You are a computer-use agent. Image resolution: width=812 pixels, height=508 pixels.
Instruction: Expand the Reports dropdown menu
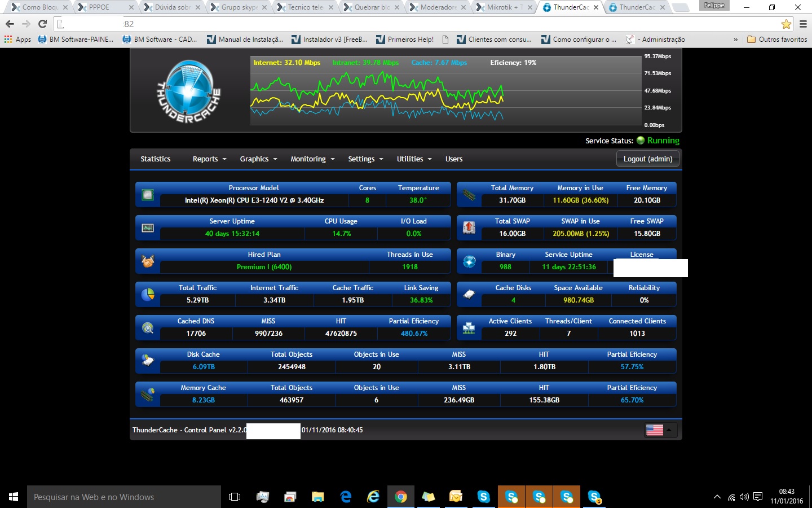click(209, 159)
